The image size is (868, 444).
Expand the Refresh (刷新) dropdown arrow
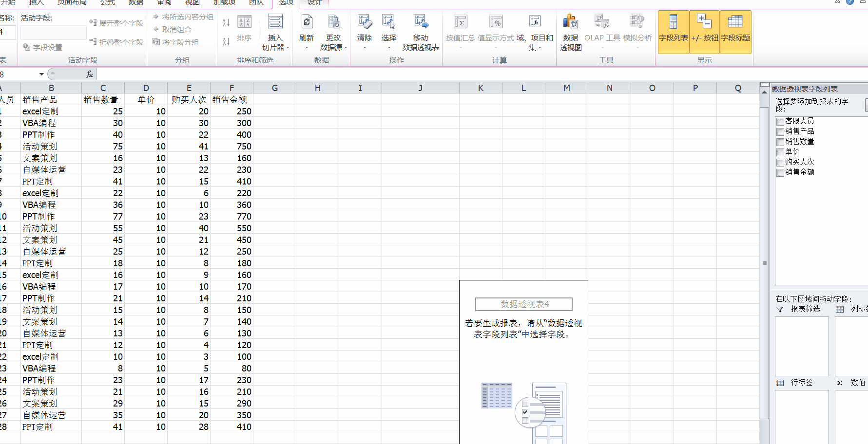(x=307, y=48)
